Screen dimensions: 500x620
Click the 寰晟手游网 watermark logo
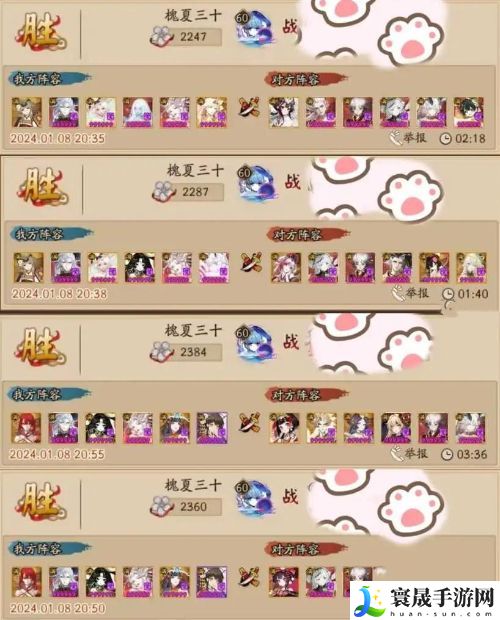pos(425,600)
